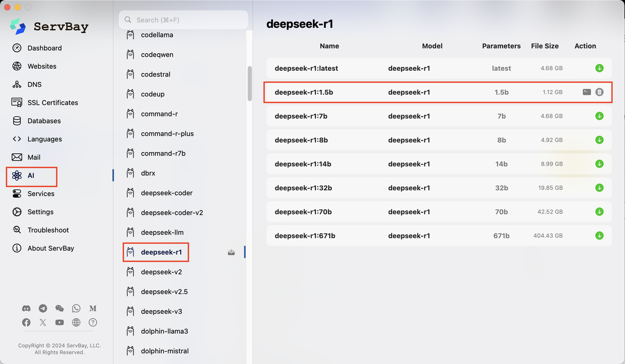Click the model list scrollbar

[250, 83]
